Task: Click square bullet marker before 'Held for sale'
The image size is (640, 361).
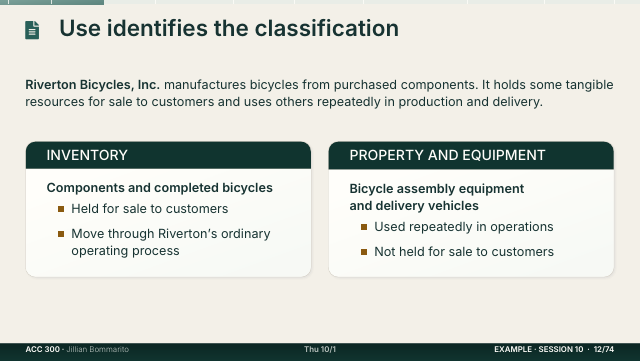Action: (x=61, y=209)
